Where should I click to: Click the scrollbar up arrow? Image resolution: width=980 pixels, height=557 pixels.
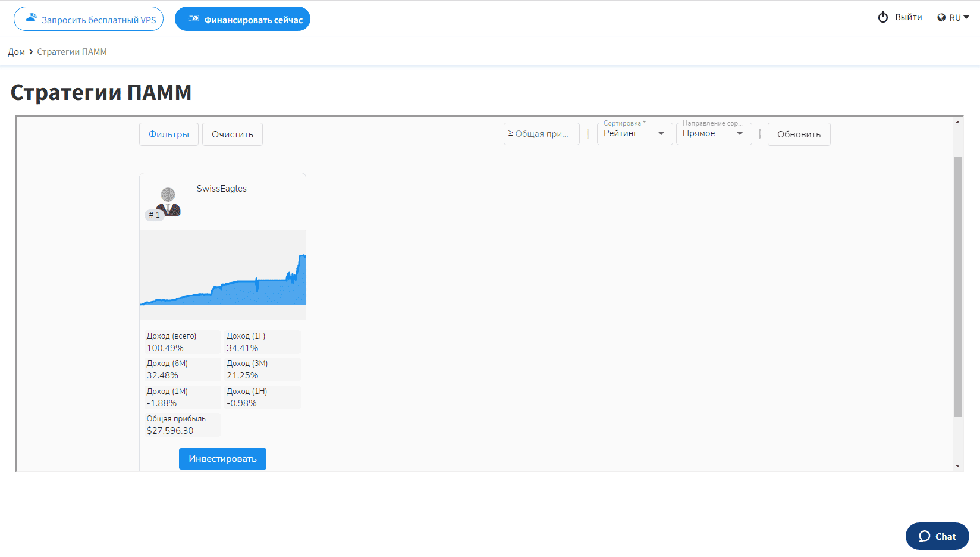[957, 122]
